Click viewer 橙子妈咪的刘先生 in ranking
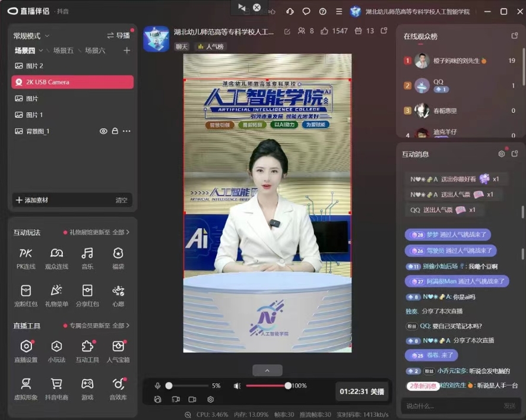 (x=460, y=61)
